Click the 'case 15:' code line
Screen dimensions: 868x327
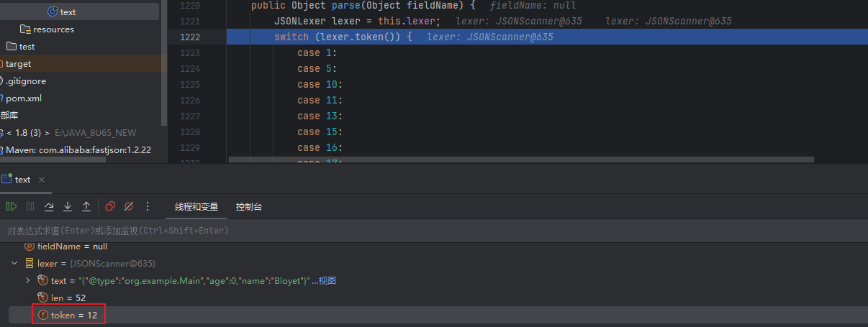tap(320, 132)
